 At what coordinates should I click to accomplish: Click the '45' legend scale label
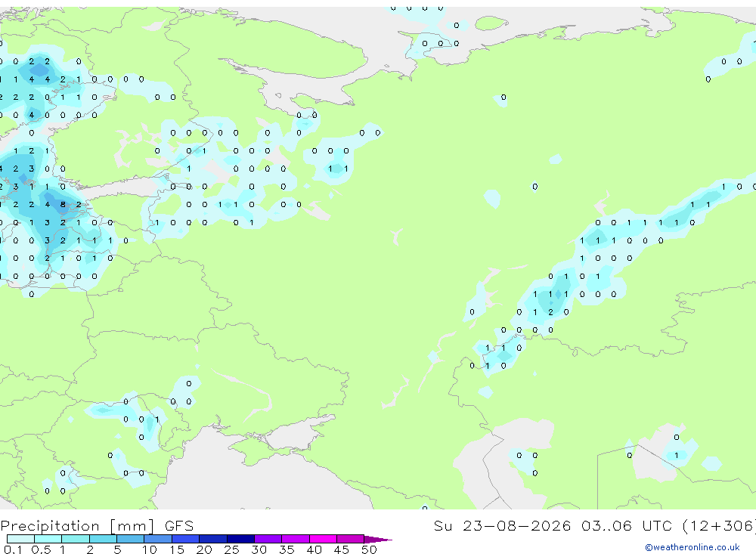pos(342,549)
